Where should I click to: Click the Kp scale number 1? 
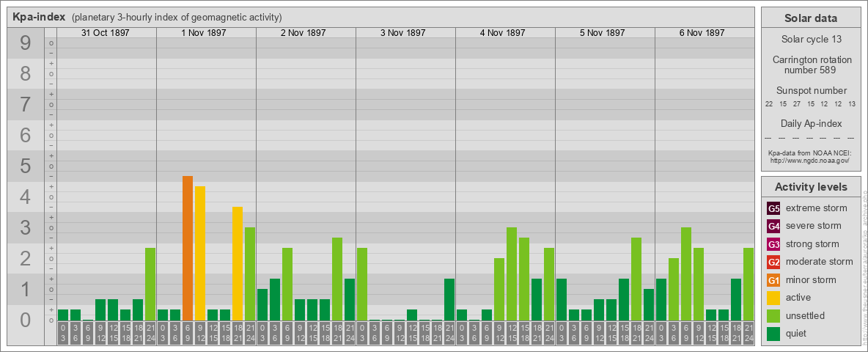pos(25,289)
